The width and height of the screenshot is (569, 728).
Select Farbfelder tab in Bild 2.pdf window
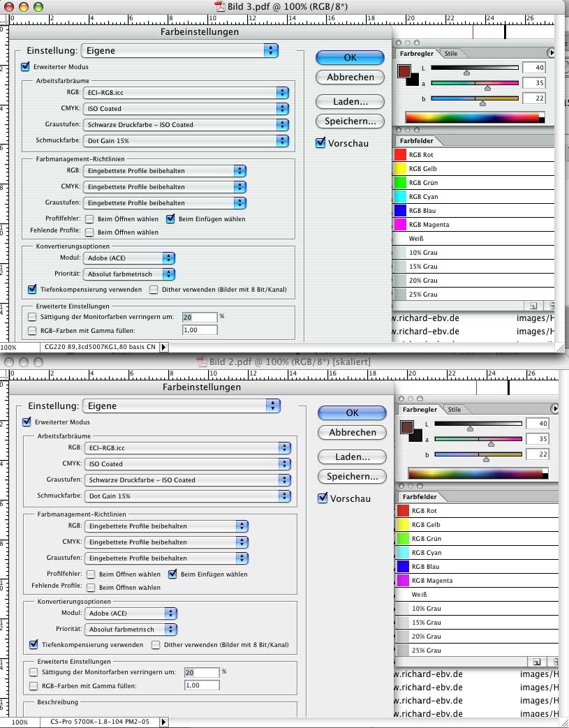420,497
